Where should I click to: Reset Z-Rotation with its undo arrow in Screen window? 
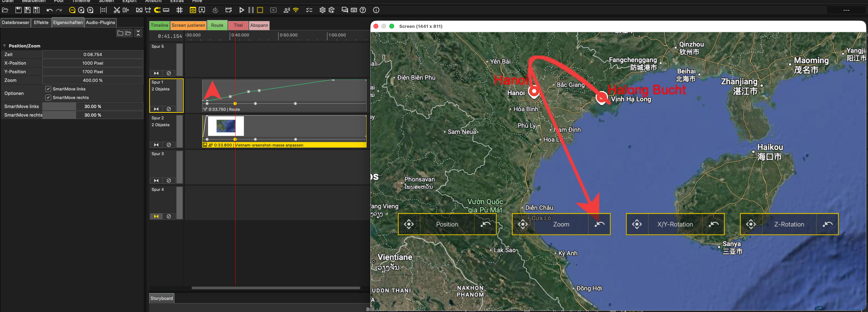pyautogui.click(x=828, y=224)
